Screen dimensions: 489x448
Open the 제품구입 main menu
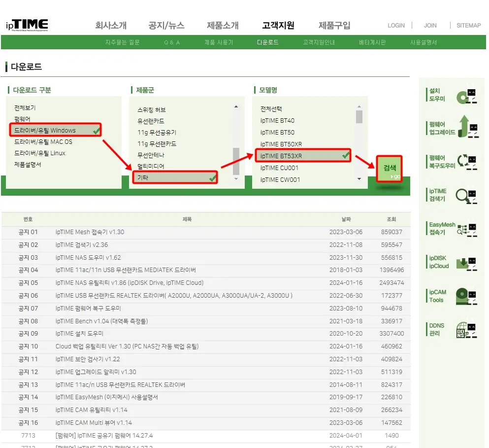(x=334, y=25)
